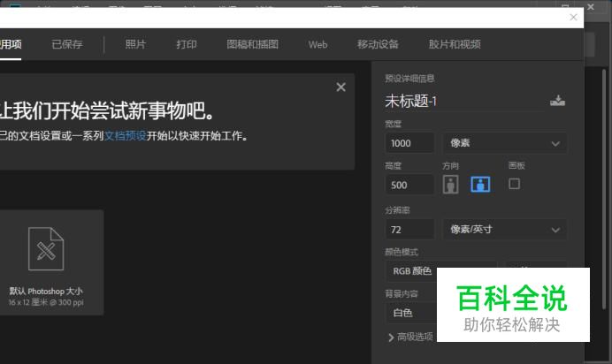The height and width of the screenshot is (364, 612).
Task: Save the document preset icon
Action: pyautogui.click(x=557, y=101)
